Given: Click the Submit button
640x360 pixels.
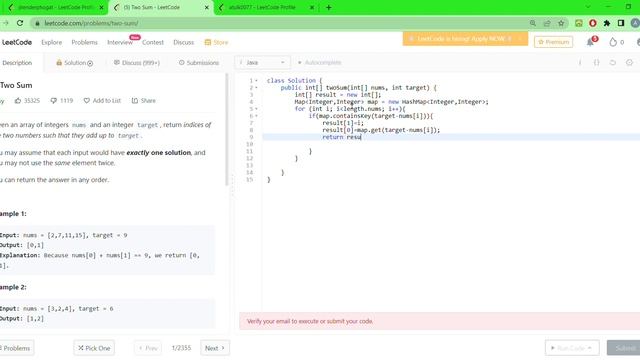Looking at the screenshot, I should tap(623, 348).
